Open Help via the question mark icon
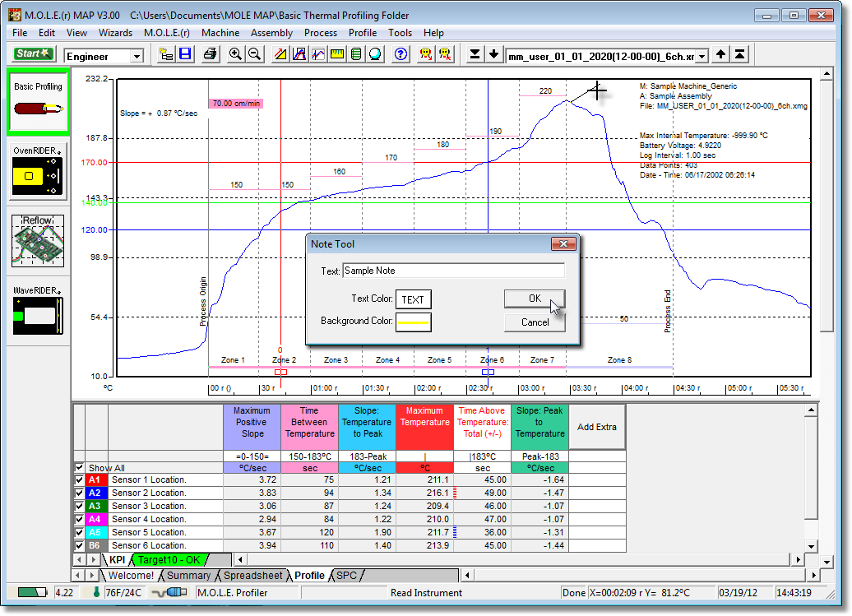The image size is (852, 616). 401,54
